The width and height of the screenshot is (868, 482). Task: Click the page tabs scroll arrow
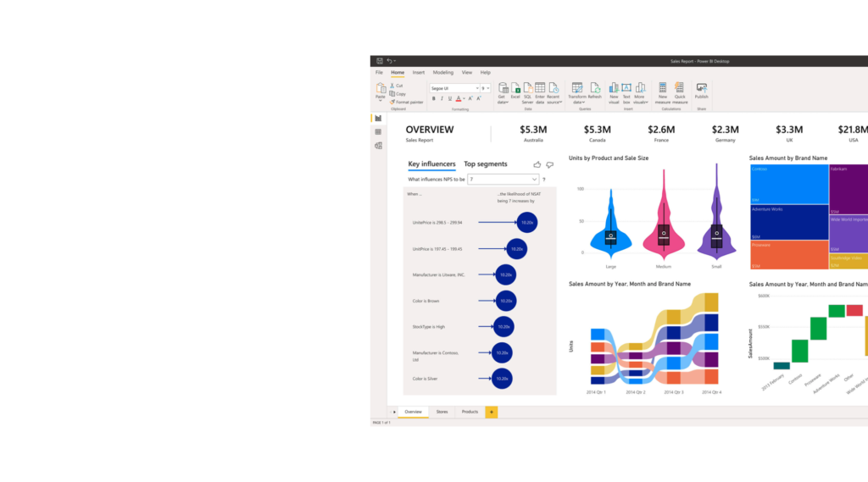point(394,412)
